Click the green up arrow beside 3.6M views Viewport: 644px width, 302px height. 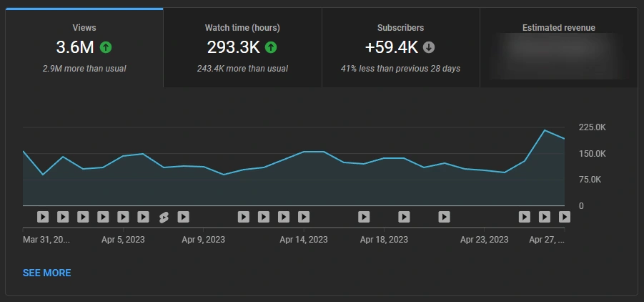pos(106,48)
